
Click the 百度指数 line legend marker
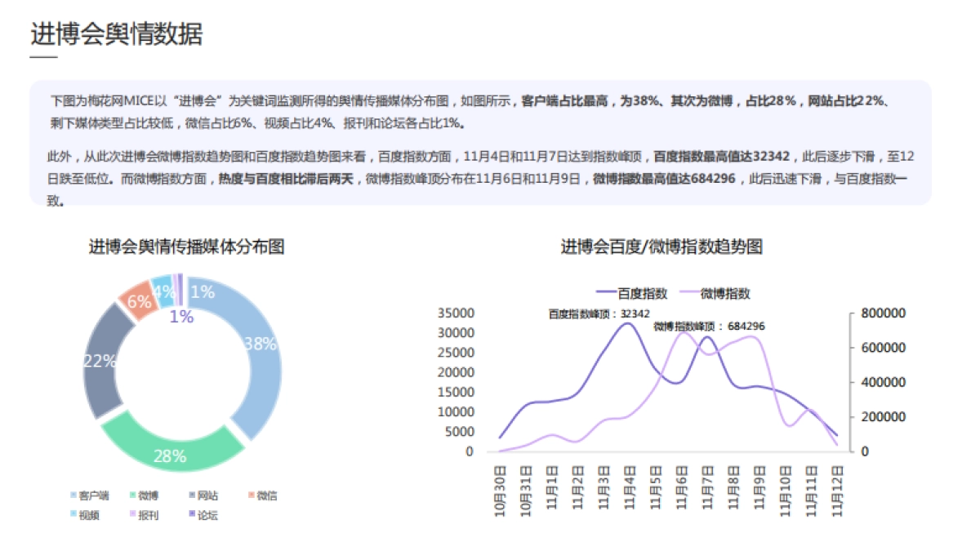[x=605, y=291]
